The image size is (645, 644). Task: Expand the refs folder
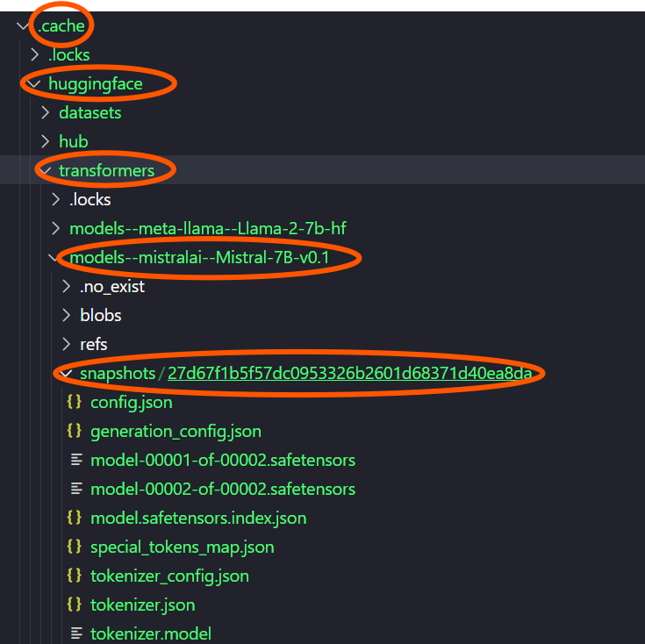[x=67, y=344]
